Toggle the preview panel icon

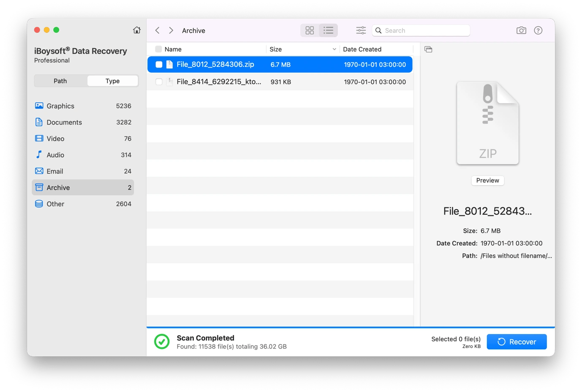[428, 49]
